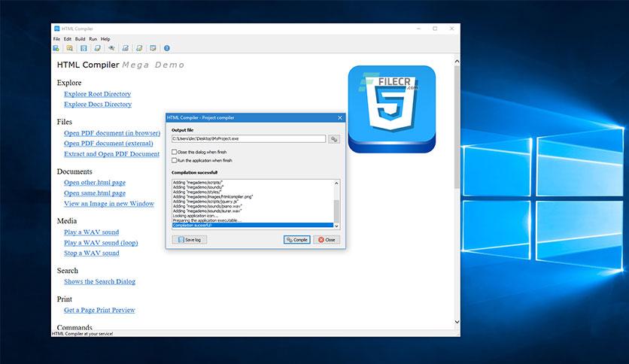629x364 pixels.
Task: Click the 'Open other.html page' link
Action: pyautogui.click(x=95, y=183)
